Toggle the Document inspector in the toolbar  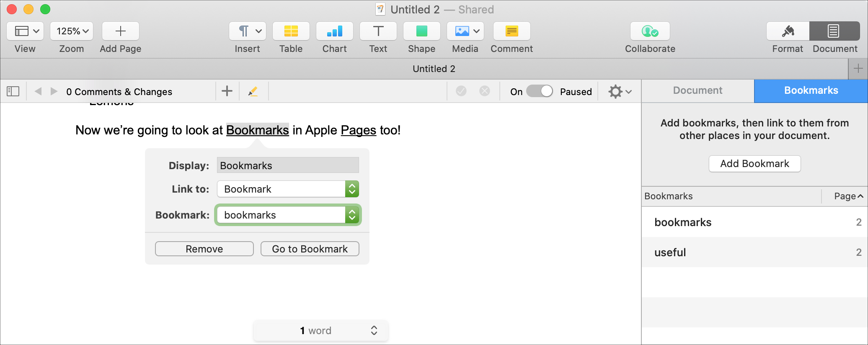click(x=834, y=31)
